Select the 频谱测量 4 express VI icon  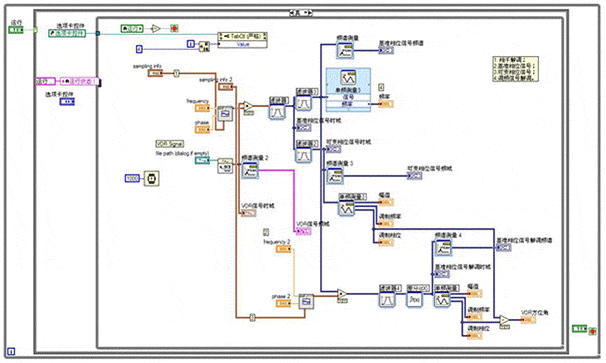tap(443, 248)
